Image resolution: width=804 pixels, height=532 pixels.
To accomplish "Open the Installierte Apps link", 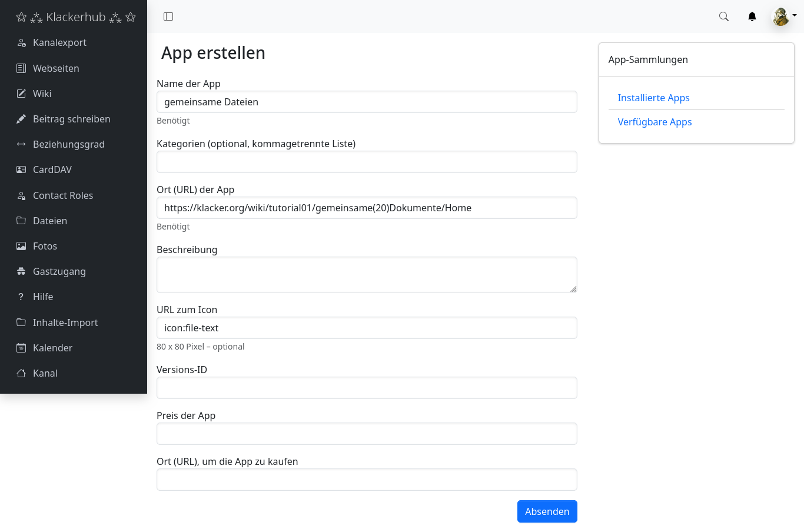I will point(653,98).
